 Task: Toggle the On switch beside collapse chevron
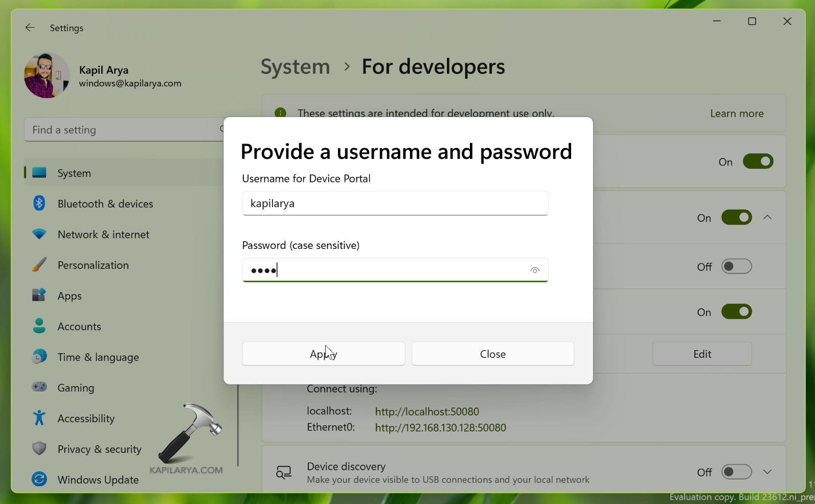[x=736, y=217]
